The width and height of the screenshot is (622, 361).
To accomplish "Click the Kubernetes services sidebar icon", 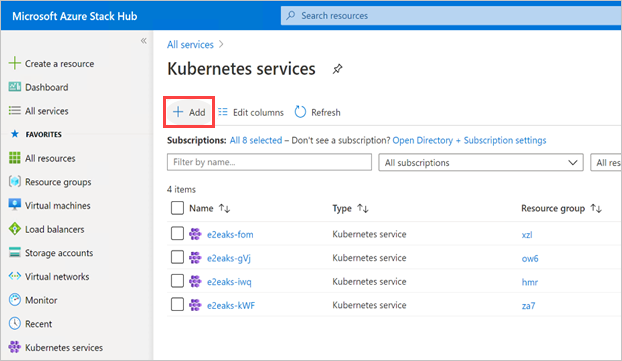I will pyautogui.click(x=15, y=347).
